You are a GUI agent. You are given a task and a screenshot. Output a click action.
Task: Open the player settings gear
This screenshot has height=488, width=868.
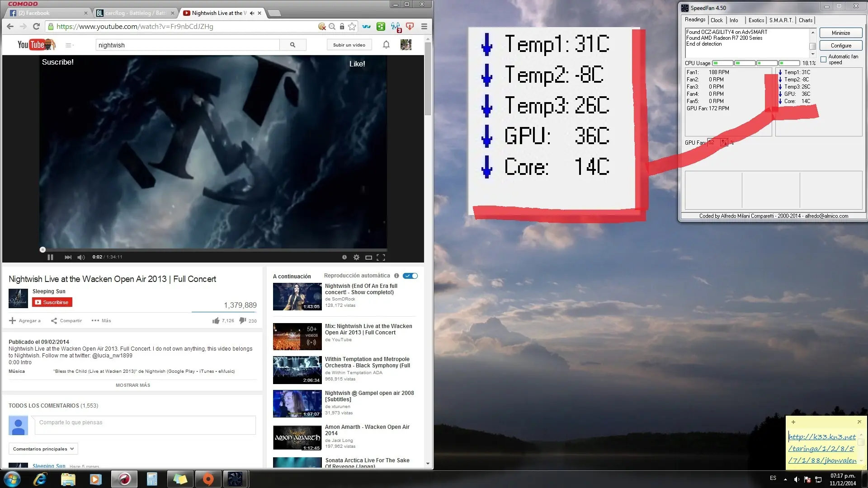tap(356, 257)
